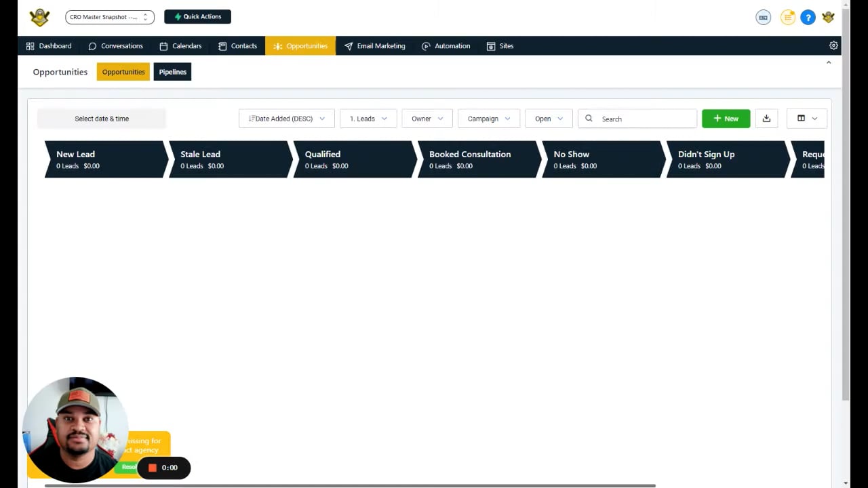The image size is (868, 488).
Task: Open the Owner filter dropdown
Action: 427,119
